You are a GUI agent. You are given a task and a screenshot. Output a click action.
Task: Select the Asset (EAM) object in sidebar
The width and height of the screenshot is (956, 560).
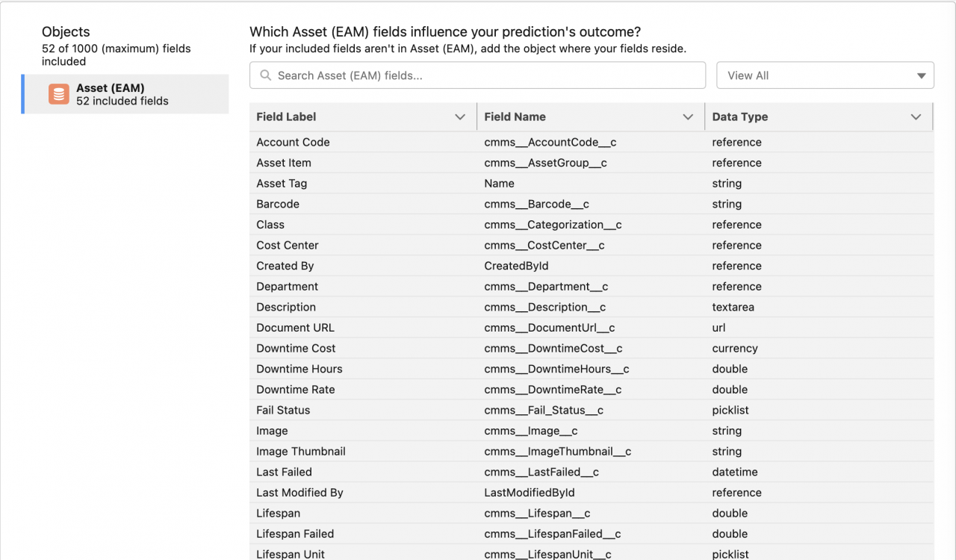pos(125,94)
